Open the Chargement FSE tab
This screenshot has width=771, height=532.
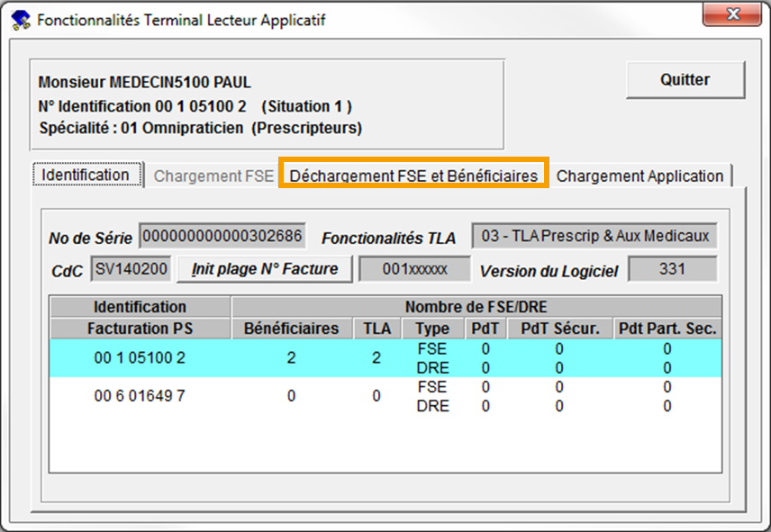213,176
